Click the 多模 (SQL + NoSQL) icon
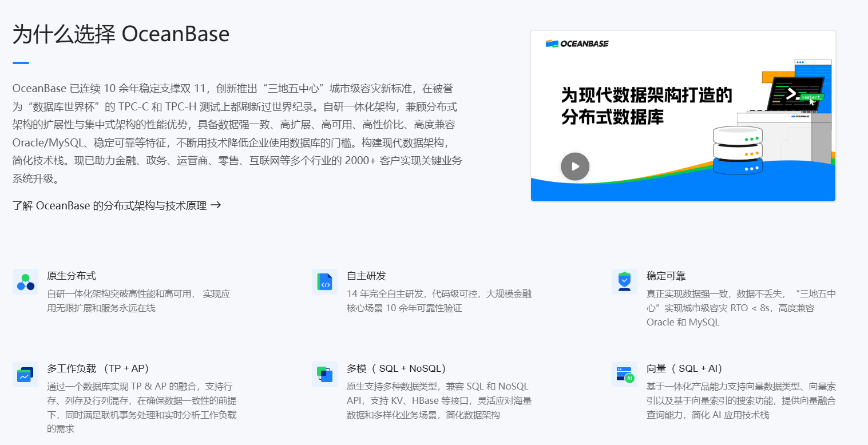 click(x=325, y=374)
